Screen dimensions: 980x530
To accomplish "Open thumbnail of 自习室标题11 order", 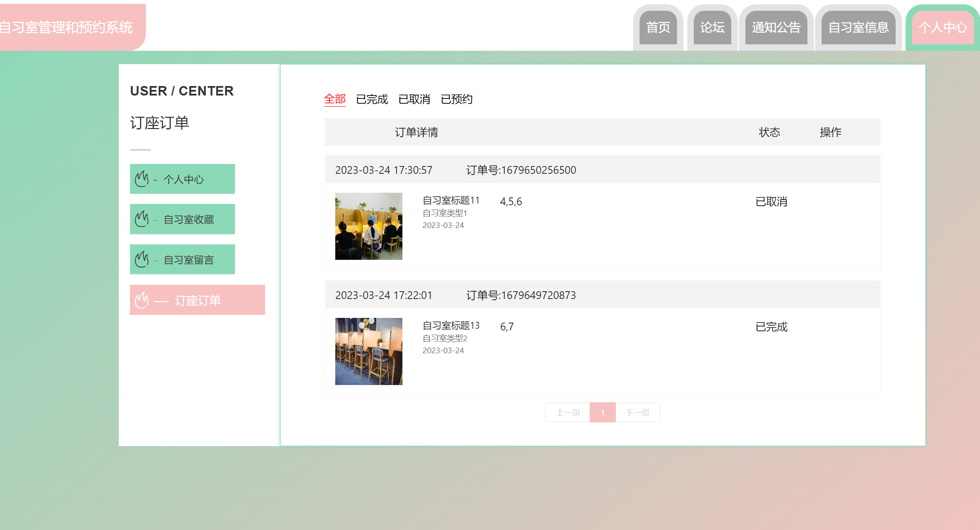I will [369, 226].
